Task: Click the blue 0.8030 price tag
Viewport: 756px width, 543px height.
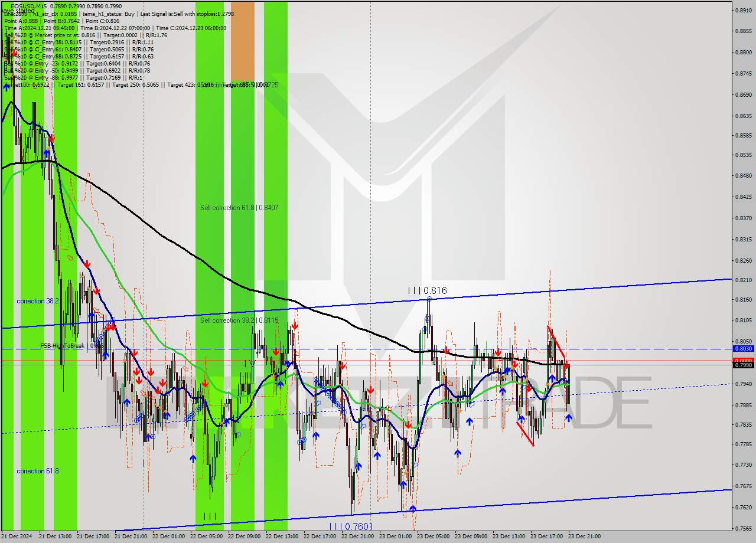Action: tap(743, 349)
